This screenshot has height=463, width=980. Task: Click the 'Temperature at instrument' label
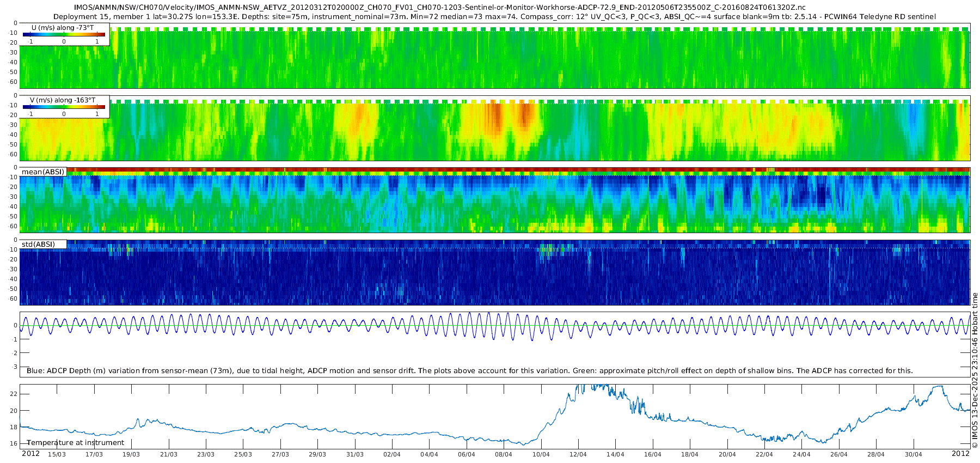pyautogui.click(x=75, y=443)
